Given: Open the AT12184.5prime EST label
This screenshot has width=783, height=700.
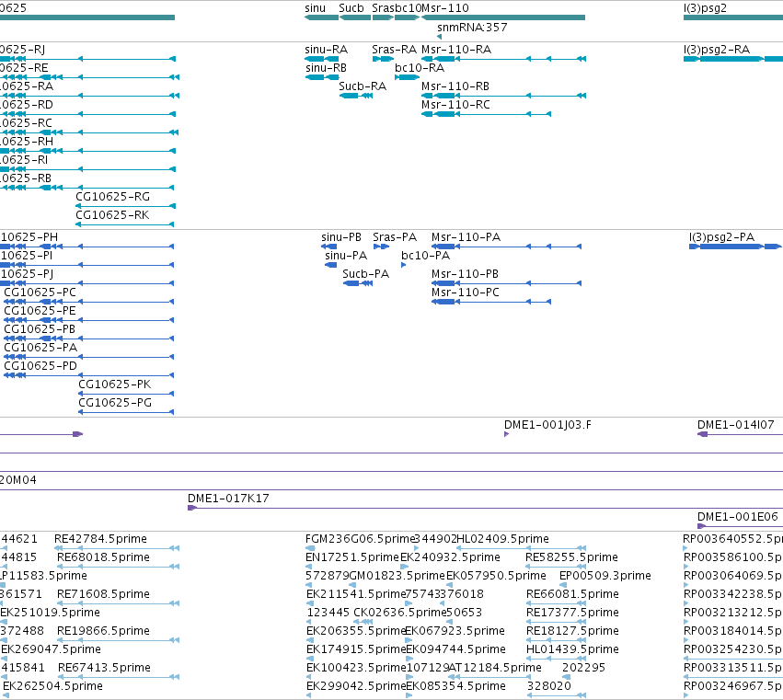Looking at the screenshot, I should [x=495, y=668].
